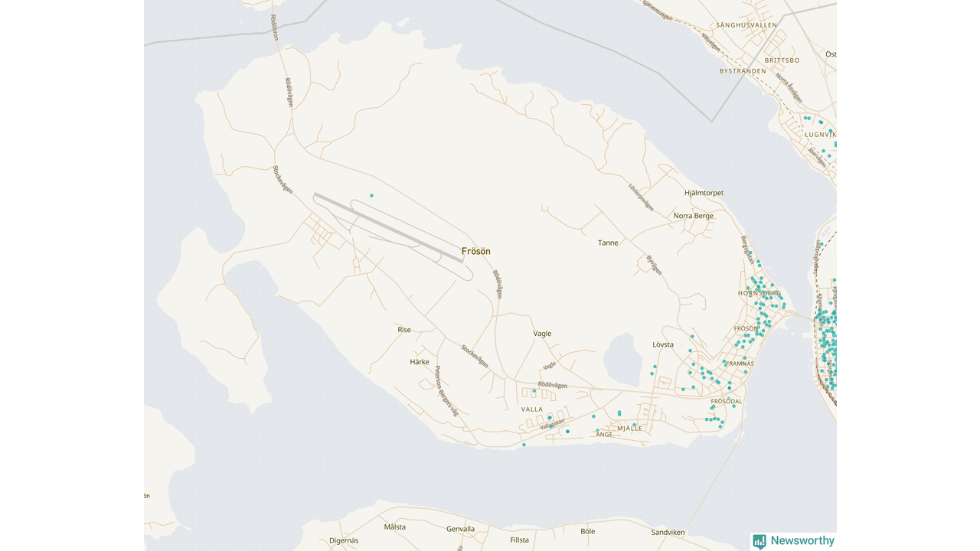The width and height of the screenshot is (980, 551).
Task: Click the Norra Berge label
Action: (x=693, y=216)
